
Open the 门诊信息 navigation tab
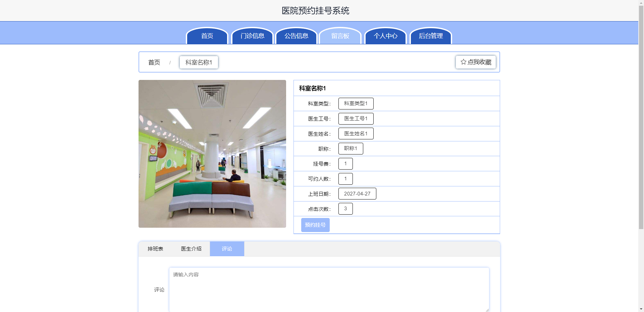pyautogui.click(x=252, y=36)
